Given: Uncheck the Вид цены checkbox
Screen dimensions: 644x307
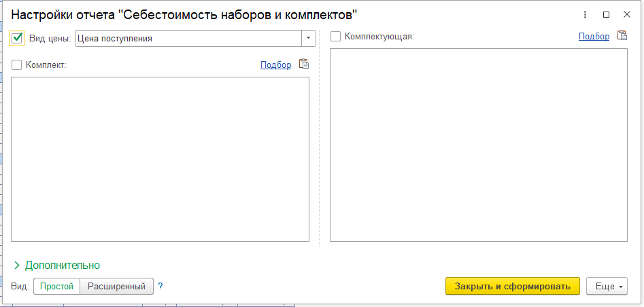Looking at the screenshot, I should pyautogui.click(x=17, y=38).
